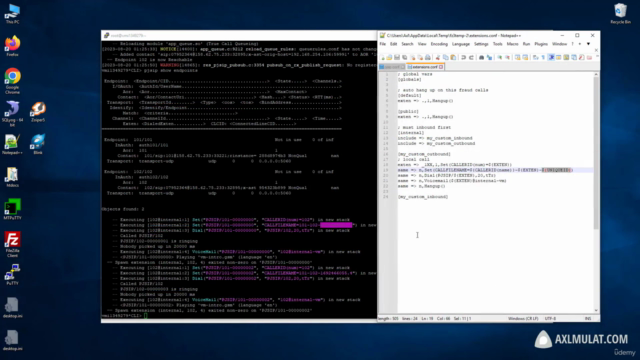The height and width of the screenshot is (360, 640).
Task: Click the 'Objects found: 2' terminal line
Action: click(123, 209)
